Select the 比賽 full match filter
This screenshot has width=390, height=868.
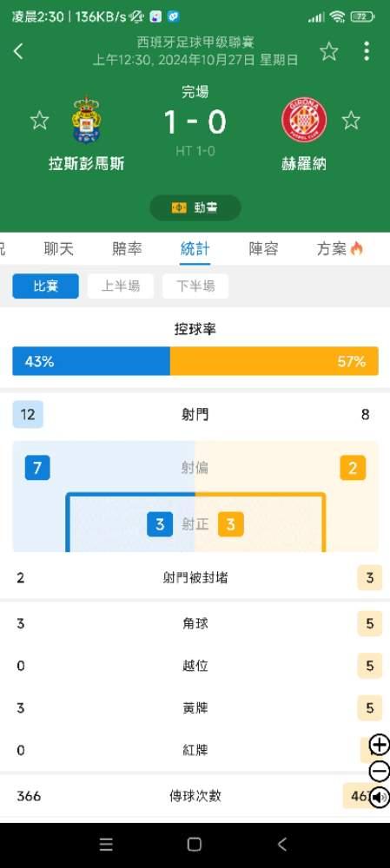[45, 286]
